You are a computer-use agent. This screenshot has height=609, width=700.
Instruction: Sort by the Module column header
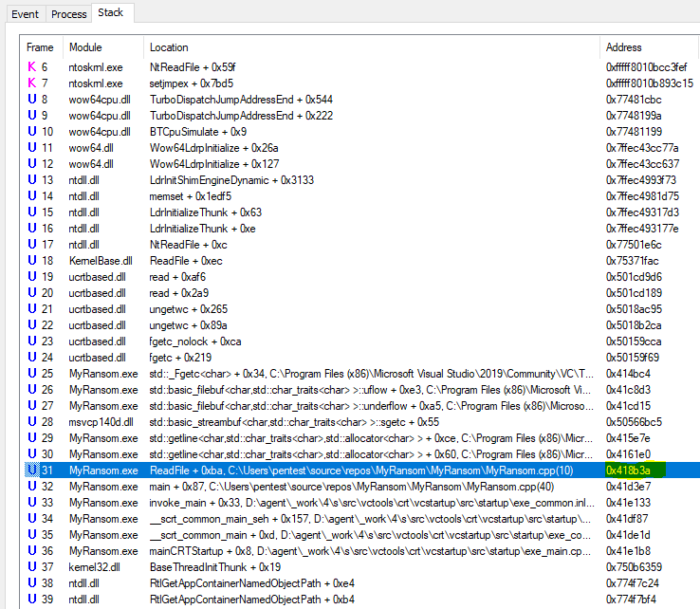pos(85,47)
